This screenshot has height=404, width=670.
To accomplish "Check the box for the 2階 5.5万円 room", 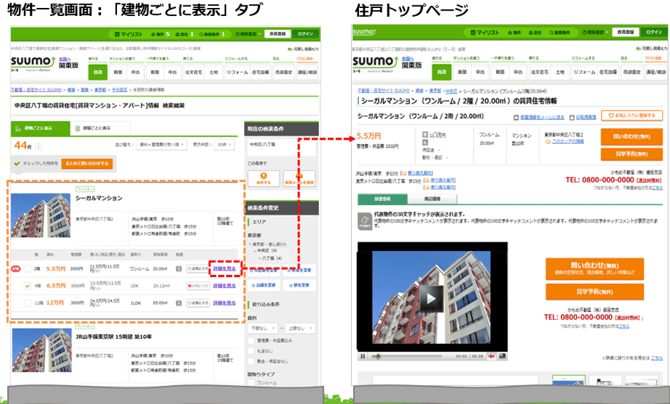I will (27, 269).
